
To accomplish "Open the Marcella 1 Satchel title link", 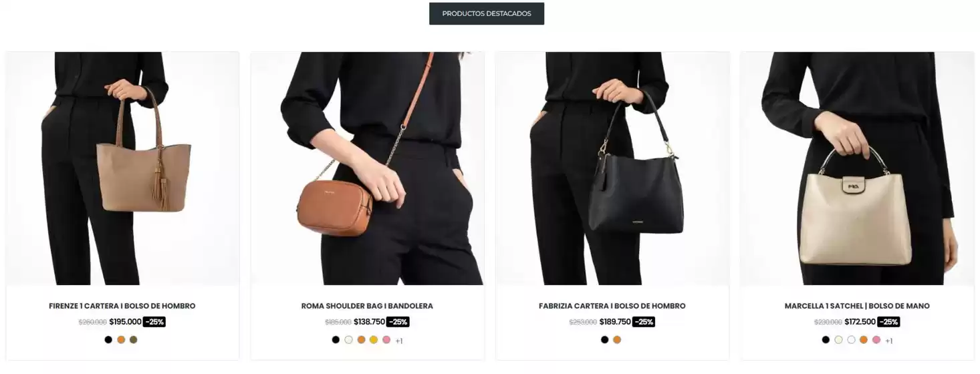I will tap(857, 306).
